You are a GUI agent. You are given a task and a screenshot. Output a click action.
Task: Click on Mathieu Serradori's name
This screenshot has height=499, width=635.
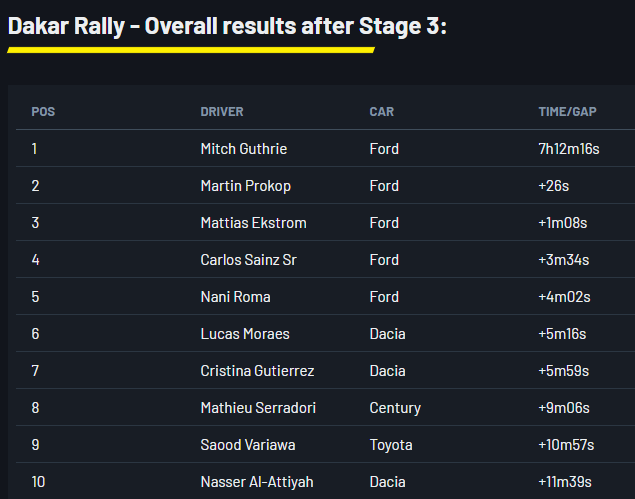coord(259,408)
